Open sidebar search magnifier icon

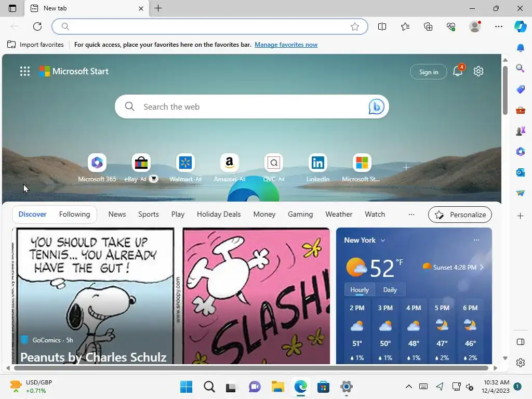pos(521,69)
